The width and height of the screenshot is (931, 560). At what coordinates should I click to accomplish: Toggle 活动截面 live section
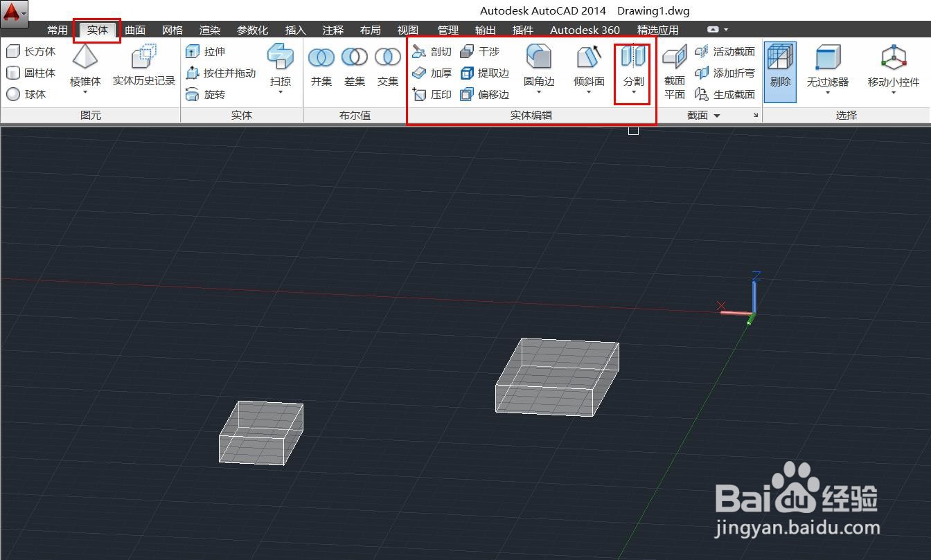pyautogui.click(x=725, y=52)
